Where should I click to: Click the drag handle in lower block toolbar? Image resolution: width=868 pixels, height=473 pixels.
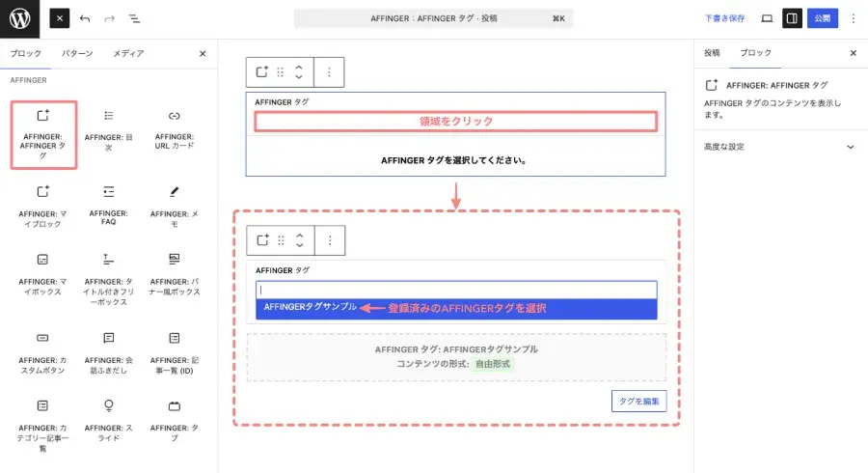pos(282,240)
